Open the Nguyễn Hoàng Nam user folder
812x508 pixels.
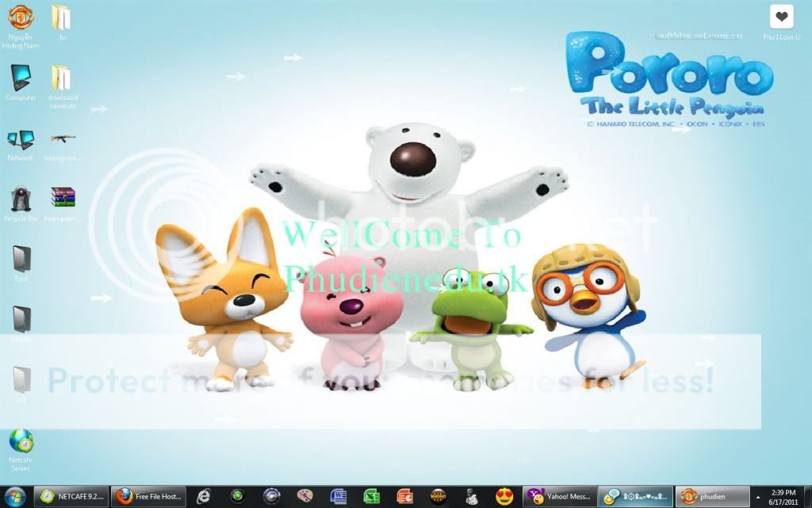[x=21, y=17]
